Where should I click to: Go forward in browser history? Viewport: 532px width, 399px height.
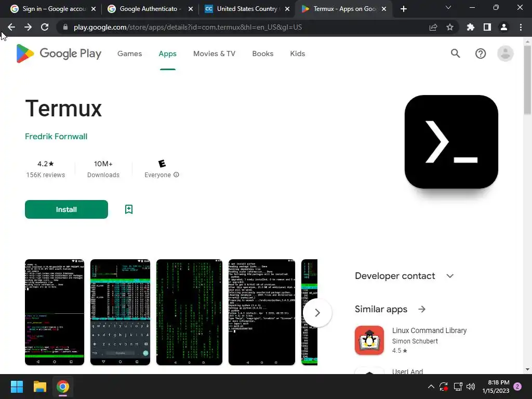28,27
